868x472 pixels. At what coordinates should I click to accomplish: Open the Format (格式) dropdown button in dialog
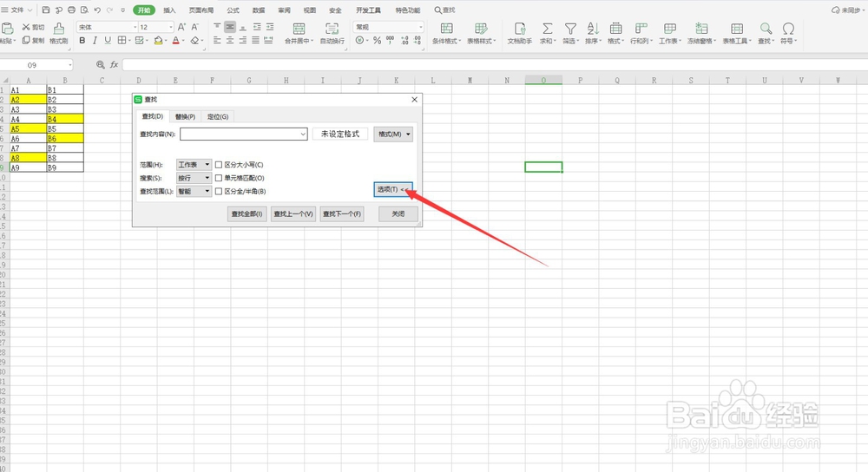(x=393, y=134)
